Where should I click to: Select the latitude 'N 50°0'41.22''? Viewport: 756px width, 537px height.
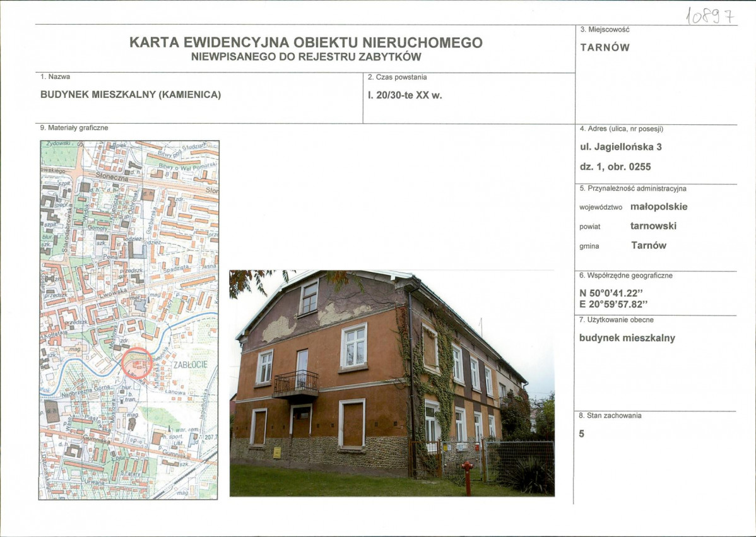(x=611, y=293)
